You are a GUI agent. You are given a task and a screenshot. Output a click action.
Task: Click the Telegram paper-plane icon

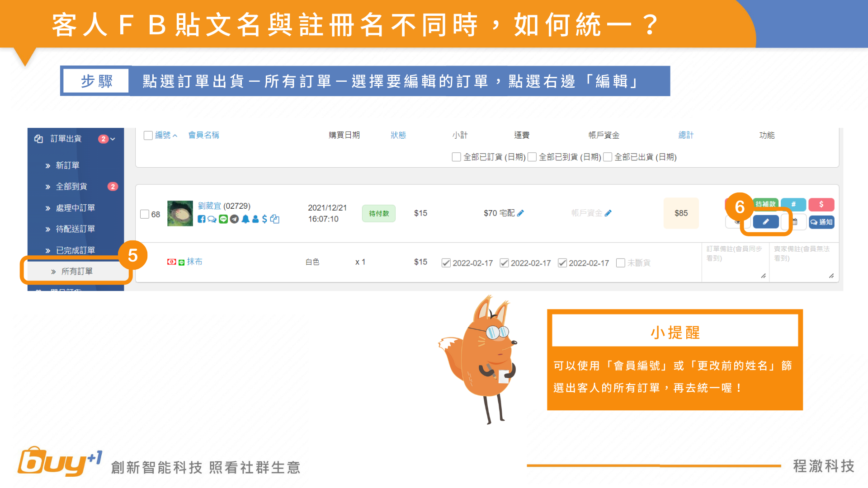click(x=234, y=219)
